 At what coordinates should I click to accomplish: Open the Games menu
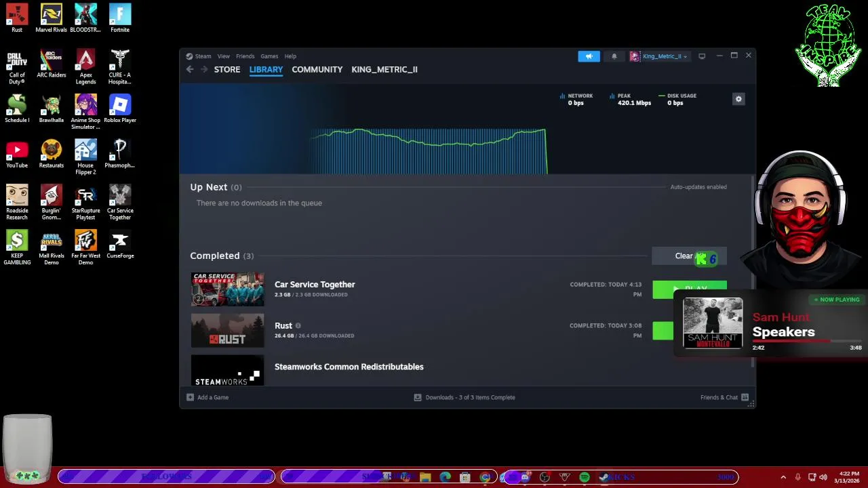point(269,56)
